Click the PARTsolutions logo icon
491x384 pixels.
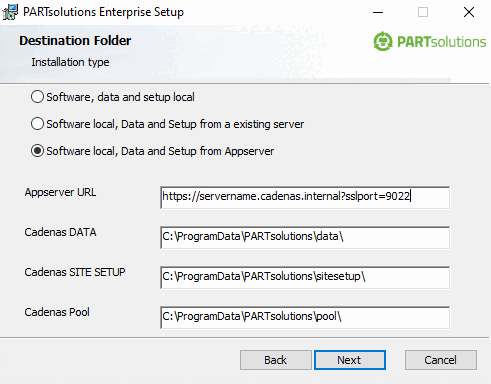(x=383, y=42)
